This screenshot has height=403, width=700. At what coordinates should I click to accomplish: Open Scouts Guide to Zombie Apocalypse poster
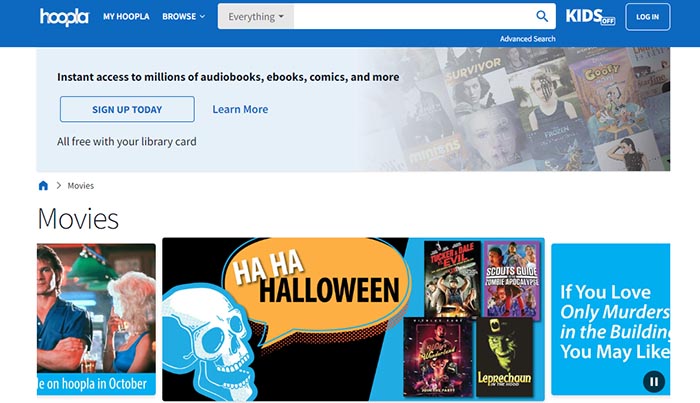click(512, 279)
